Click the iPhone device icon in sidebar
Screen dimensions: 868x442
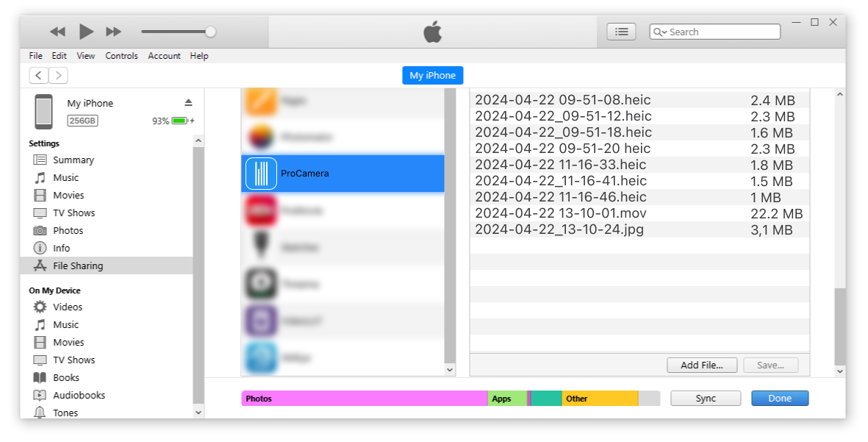coord(43,112)
